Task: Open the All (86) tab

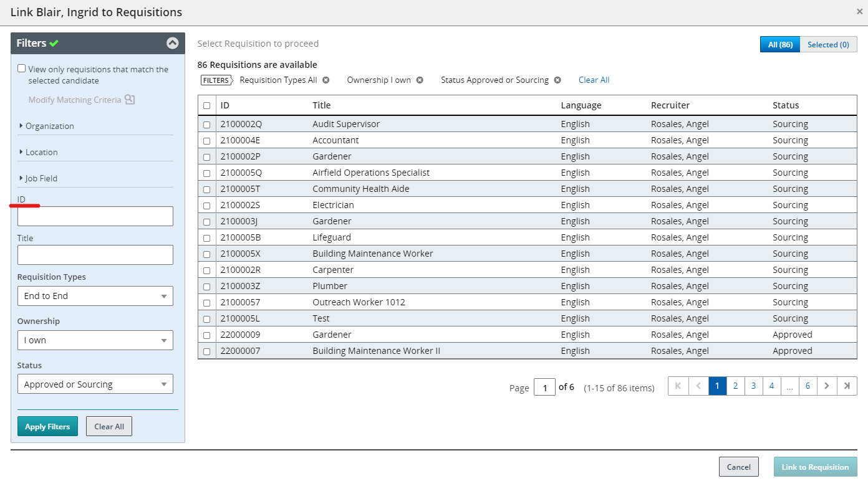Action: point(779,44)
